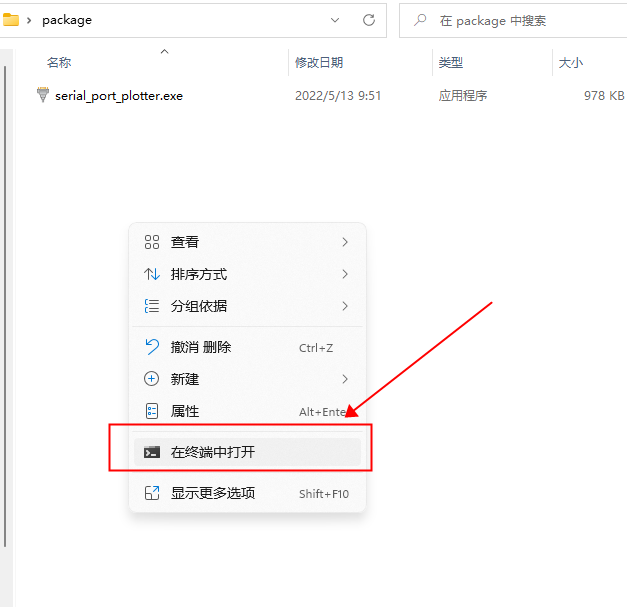Click the terminal icon in context menu
627x607 pixels.
(x=152, y=452)
